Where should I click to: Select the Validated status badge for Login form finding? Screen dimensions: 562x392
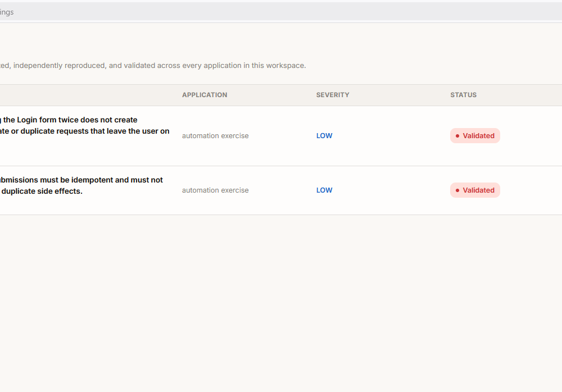[x=475, y=136]
